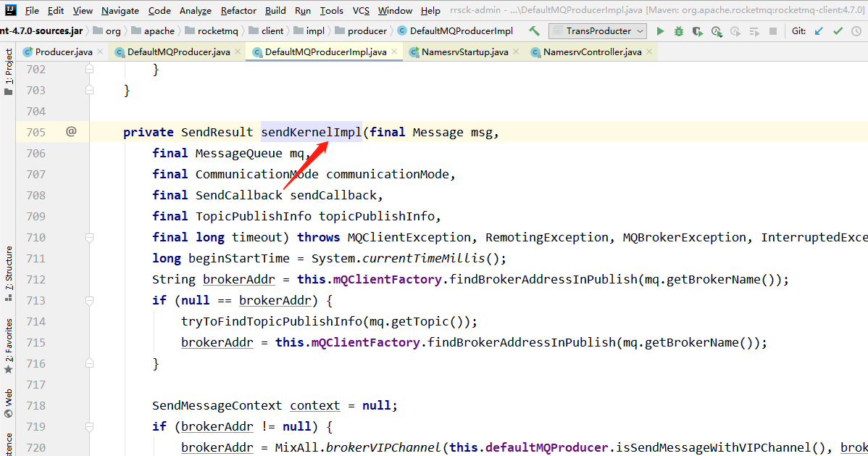868x456 pixels.
Task: Click the sendKernelImpl method name
Action: (x=311, y=132)
